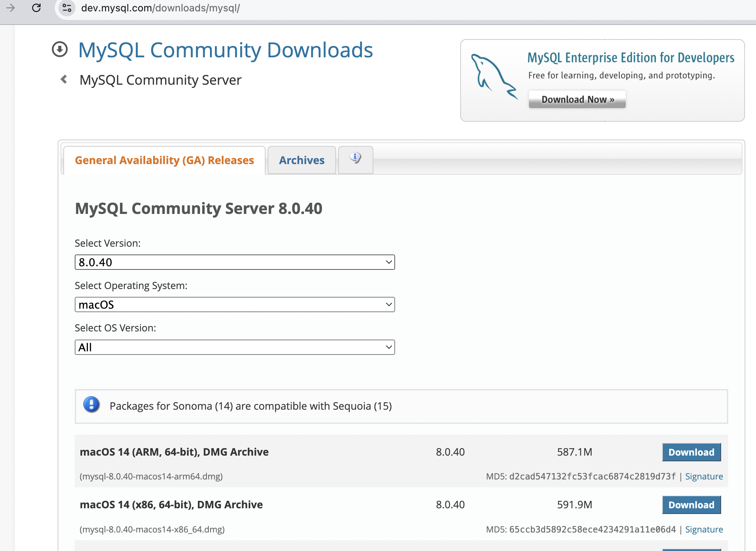The width and height of the screenshot is (756, 551).
Task: Click the Select Version: label
Action: 108,243
